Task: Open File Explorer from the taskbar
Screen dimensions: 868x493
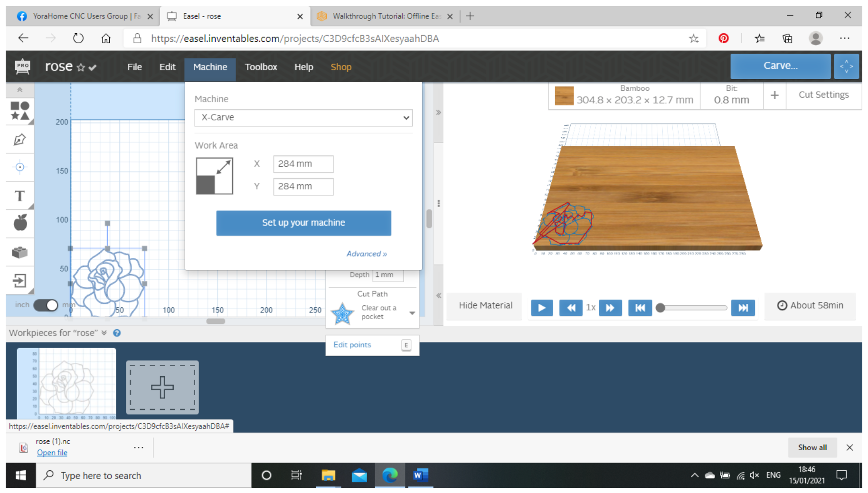Action: click(328, 475)
